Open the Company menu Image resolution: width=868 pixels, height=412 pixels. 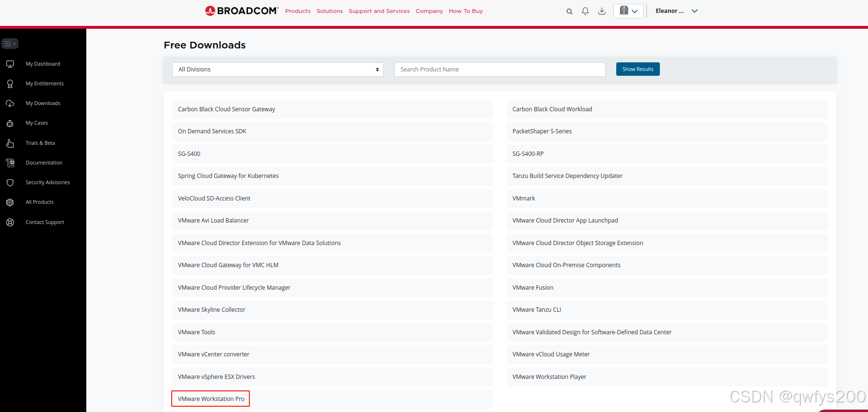[x=429, y=11]
